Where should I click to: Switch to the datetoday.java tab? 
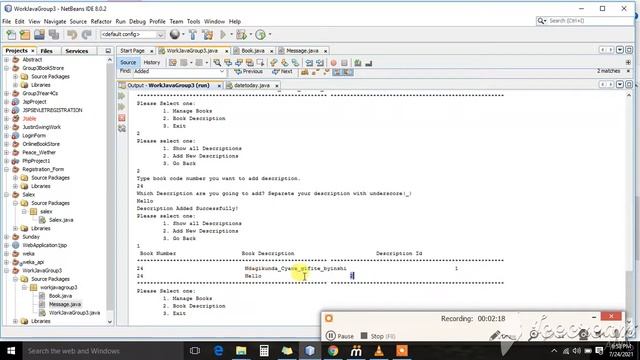(x=252, y=85)
